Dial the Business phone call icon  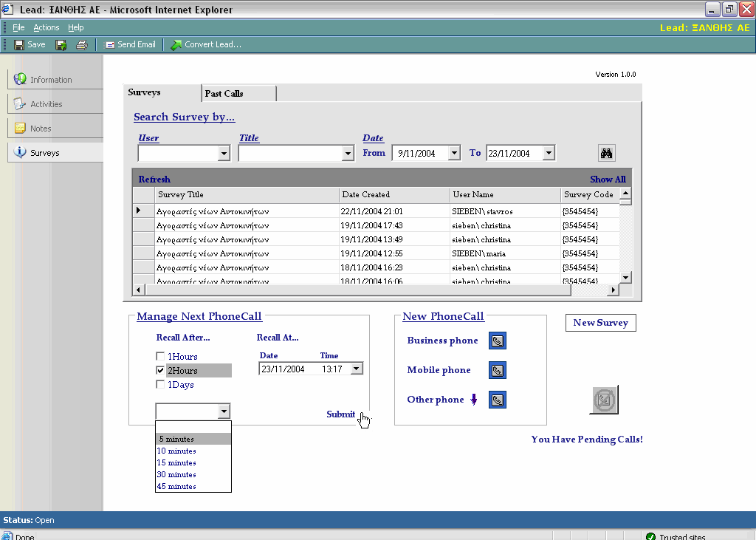pyautogui.click(x=497, y=341)
